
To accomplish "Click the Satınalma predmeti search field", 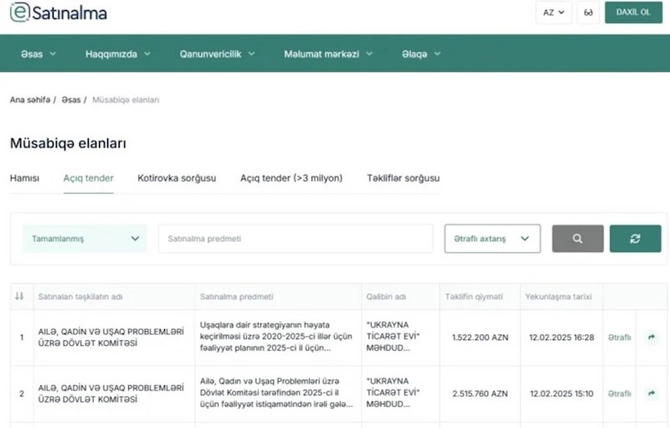I will [296, 239].
